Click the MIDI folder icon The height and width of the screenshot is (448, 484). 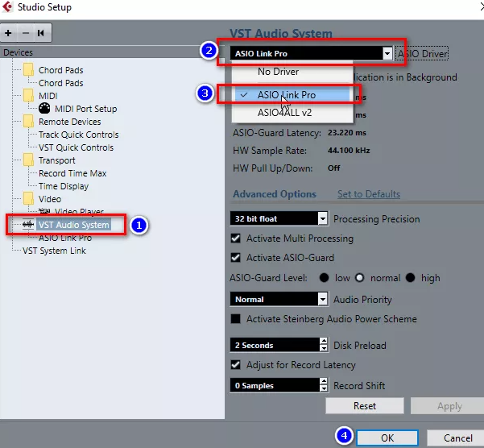click(29, 96)
